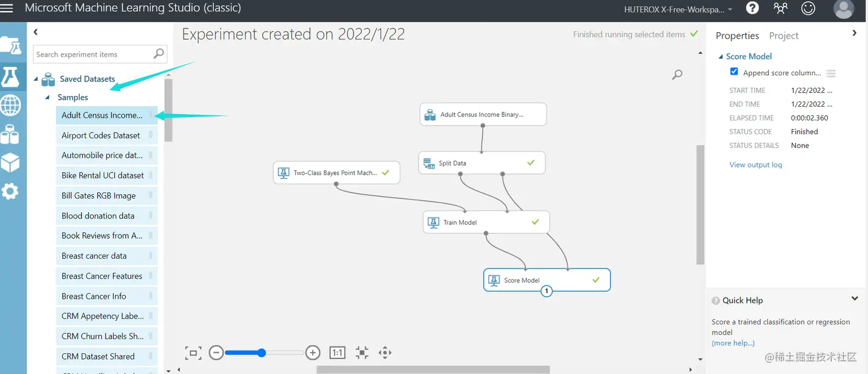Reset the zoom to 1:1
Viewport: 868px width, 374px height.
coord(337,353)
